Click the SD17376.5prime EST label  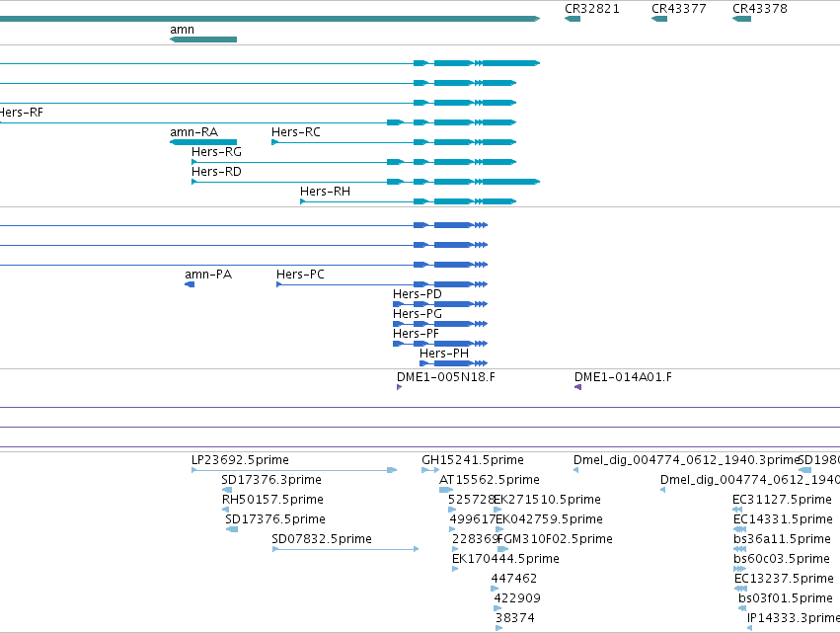(275, 519)
